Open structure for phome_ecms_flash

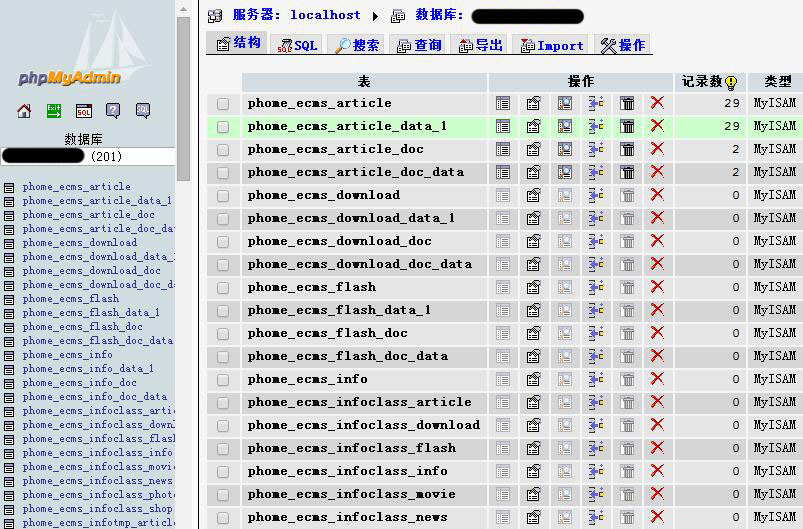click(x=534, y=287)
